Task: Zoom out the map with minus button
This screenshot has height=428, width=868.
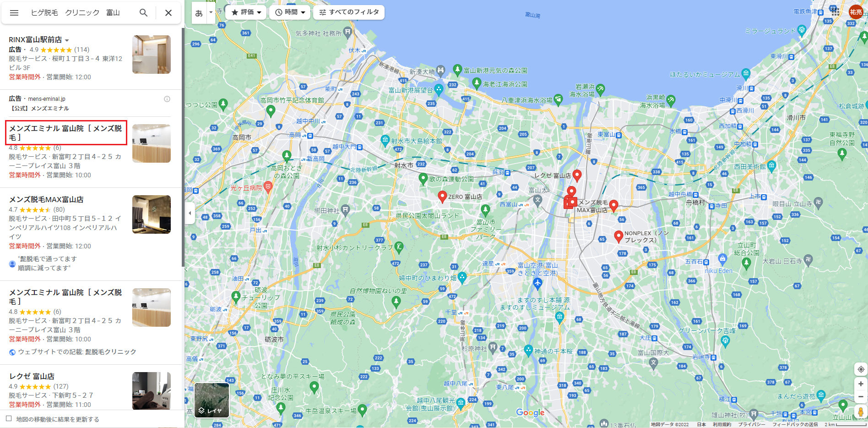Action: pos(861,397)
